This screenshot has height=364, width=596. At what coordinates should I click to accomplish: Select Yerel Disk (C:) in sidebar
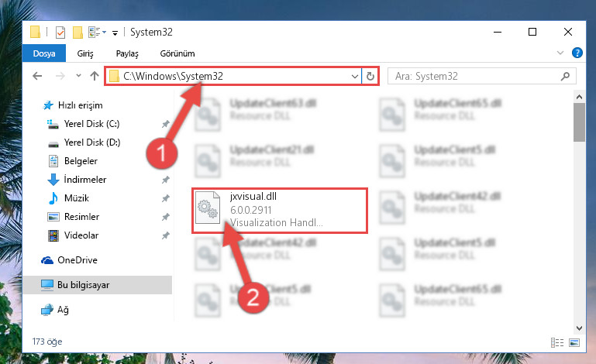pos(91,124)
